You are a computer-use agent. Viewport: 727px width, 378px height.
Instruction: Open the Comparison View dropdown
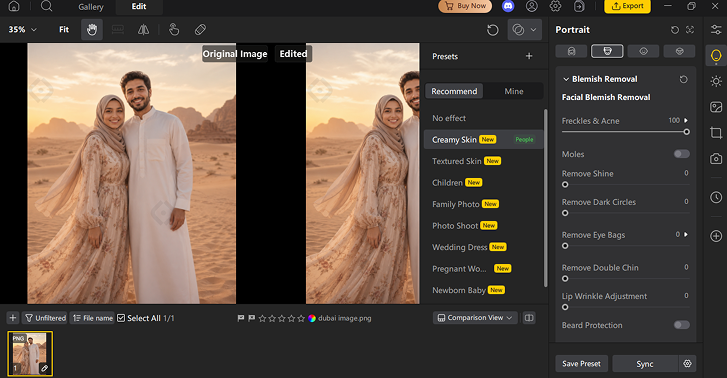point(475,318)
